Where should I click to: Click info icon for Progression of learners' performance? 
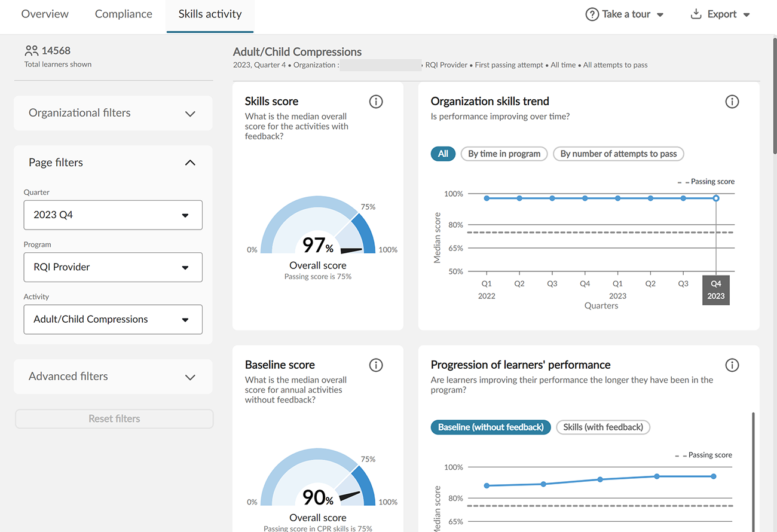click(x=732, y=365)
